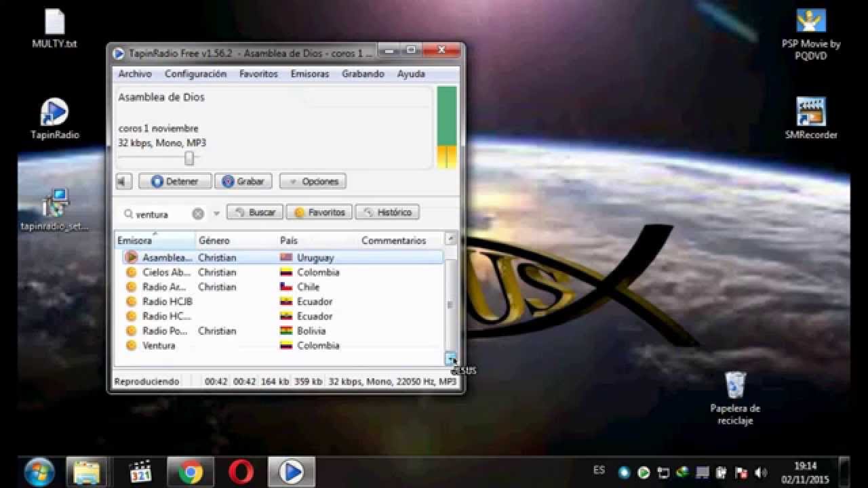The height and width of the screenshot is (488, 868).
Task: Click the tray volume speaker icon
Action: tap(760, 472)
